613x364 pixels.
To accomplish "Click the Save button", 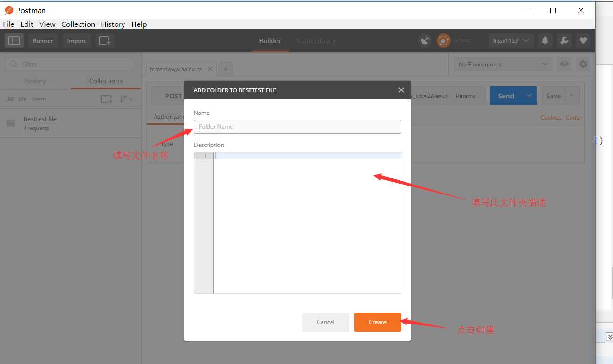I will pos(553,96).
